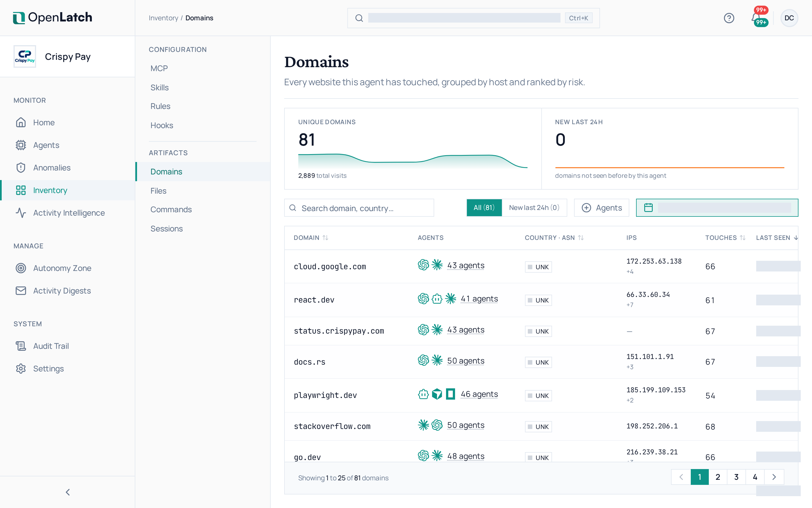Focus the global search bar
Image resolution: width=812 pixels, height=508 pixels.
click(473, 18)
